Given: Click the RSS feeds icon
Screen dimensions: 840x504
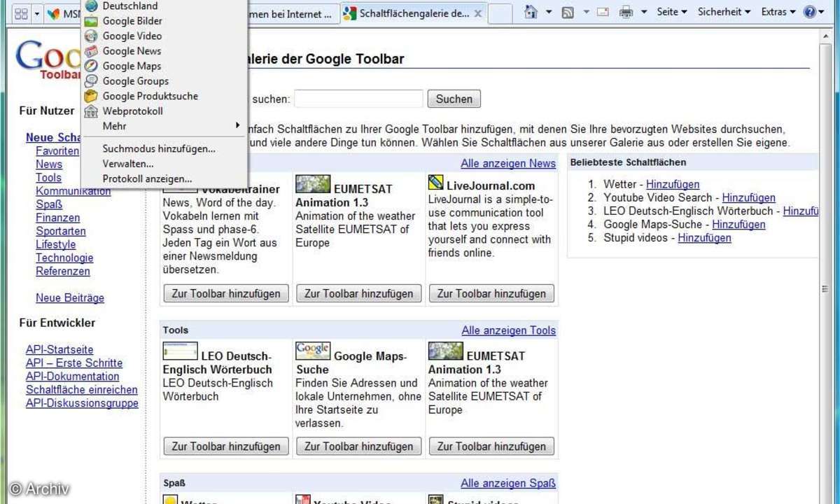Looking at the screenshot, I should (x=568, y=12).
